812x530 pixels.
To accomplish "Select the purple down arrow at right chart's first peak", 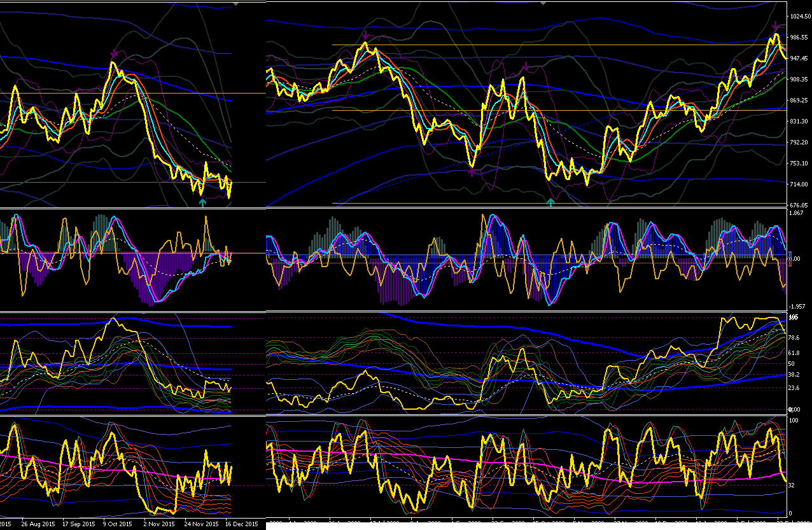I will [366, 35].
